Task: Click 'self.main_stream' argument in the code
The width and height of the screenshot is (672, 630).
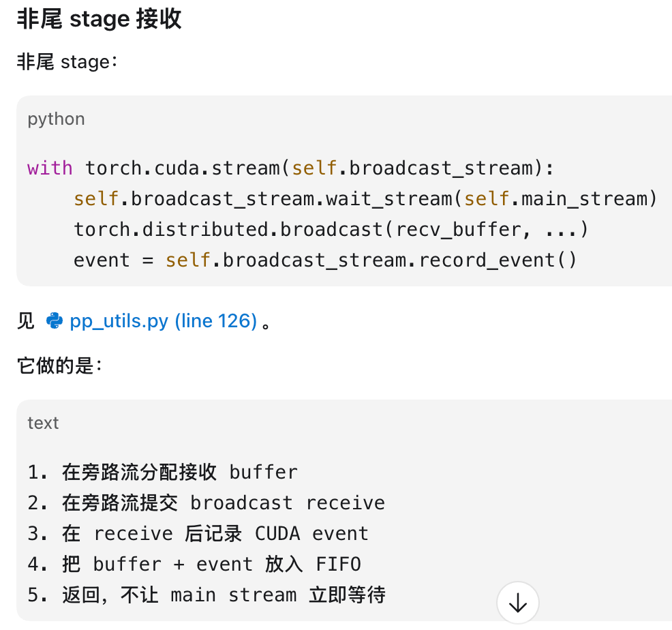Action: tap(556, 199)
